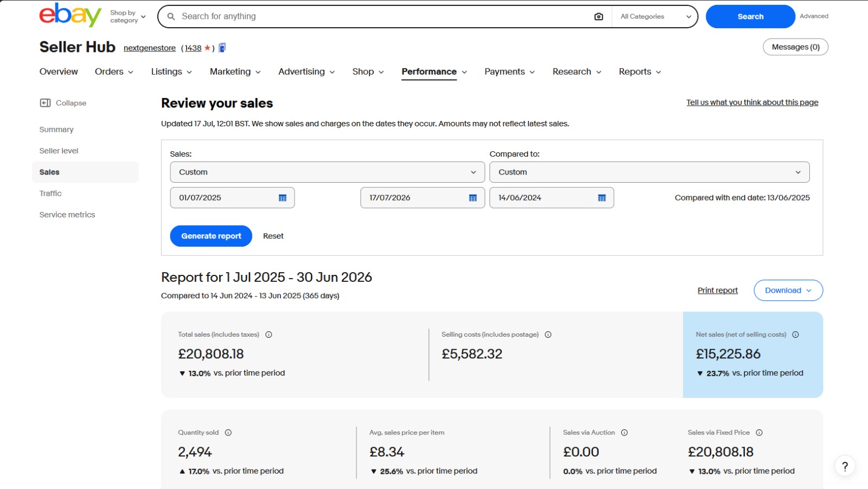Click the 01/07/2025 start date field

pyautogui.click(x=232, y=198)
